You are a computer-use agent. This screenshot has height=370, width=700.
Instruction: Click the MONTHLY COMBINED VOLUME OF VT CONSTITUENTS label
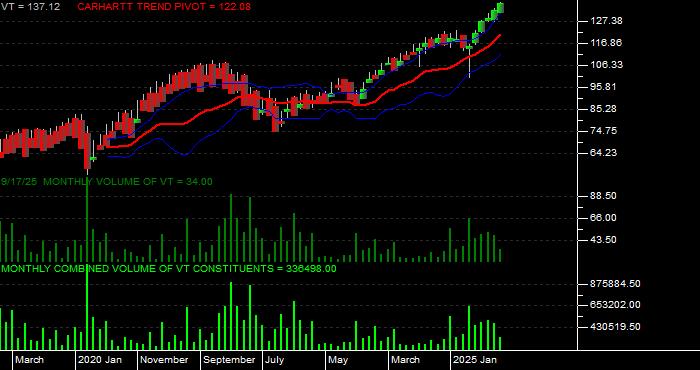(x=168, y=269)
